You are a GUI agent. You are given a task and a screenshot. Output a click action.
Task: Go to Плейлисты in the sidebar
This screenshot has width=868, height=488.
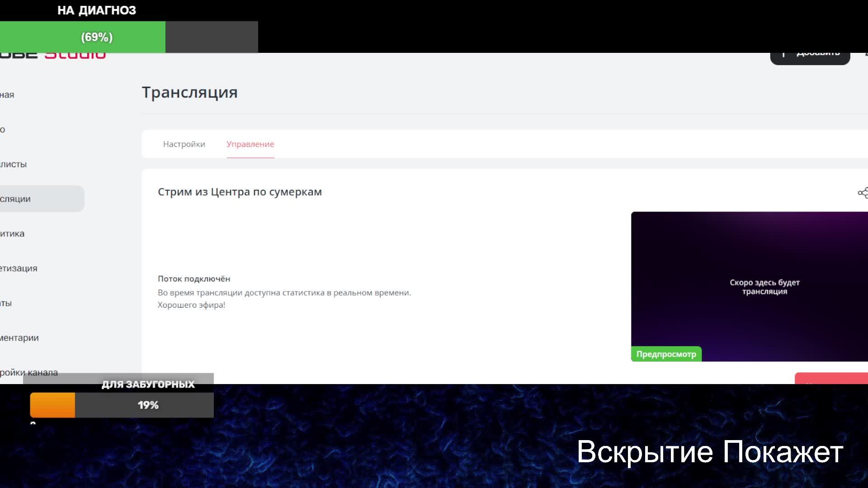(14, 164)
